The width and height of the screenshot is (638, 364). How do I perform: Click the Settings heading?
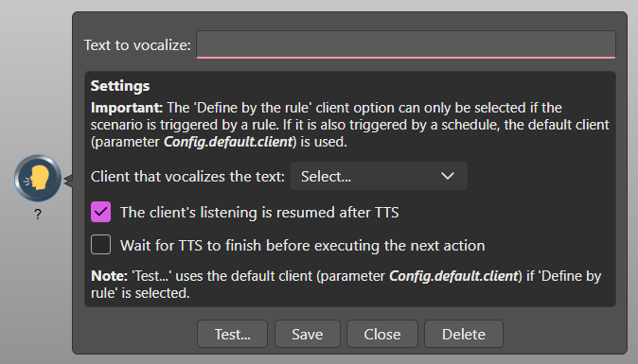[x=120, y=86]
